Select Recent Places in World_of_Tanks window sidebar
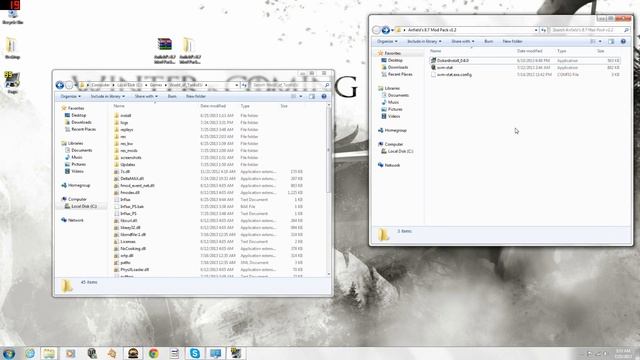 click(x=83, y=129)
